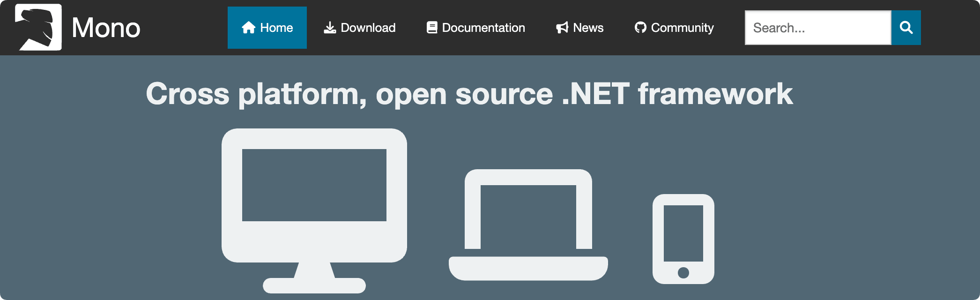Click the monitor's screen area
Image resolution: width=980 pixels, height=300 pixels.
tap(314, 185)
